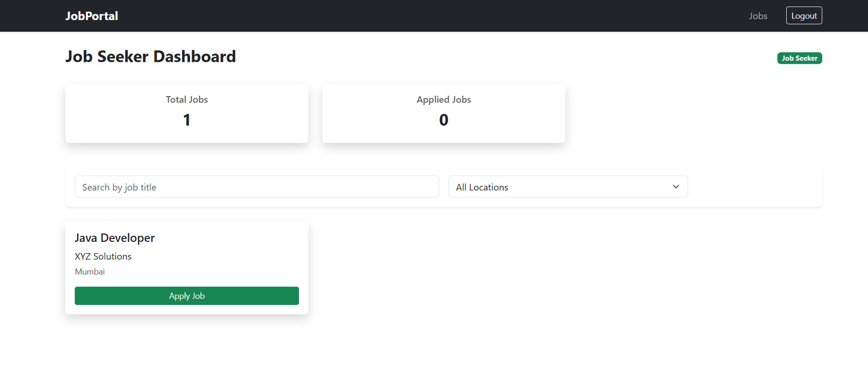Click the Applied Jobs count number 0
The image size is (868, 367).
(443, 120)
